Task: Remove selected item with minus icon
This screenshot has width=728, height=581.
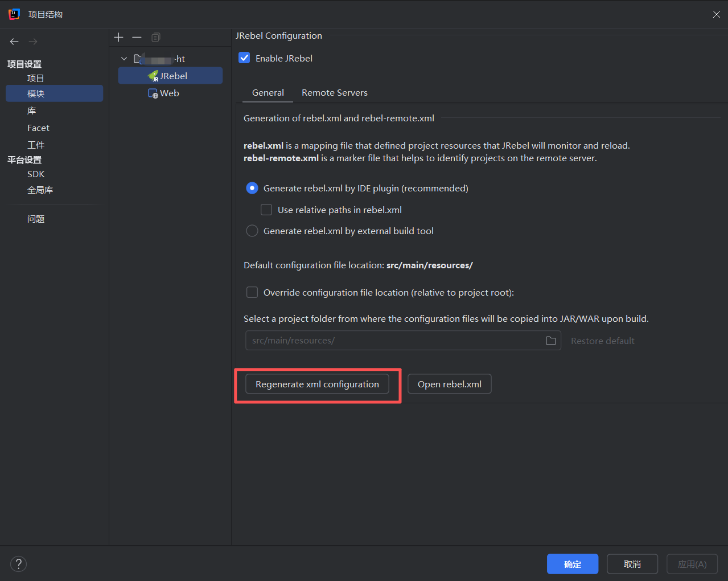Action: 137,37
